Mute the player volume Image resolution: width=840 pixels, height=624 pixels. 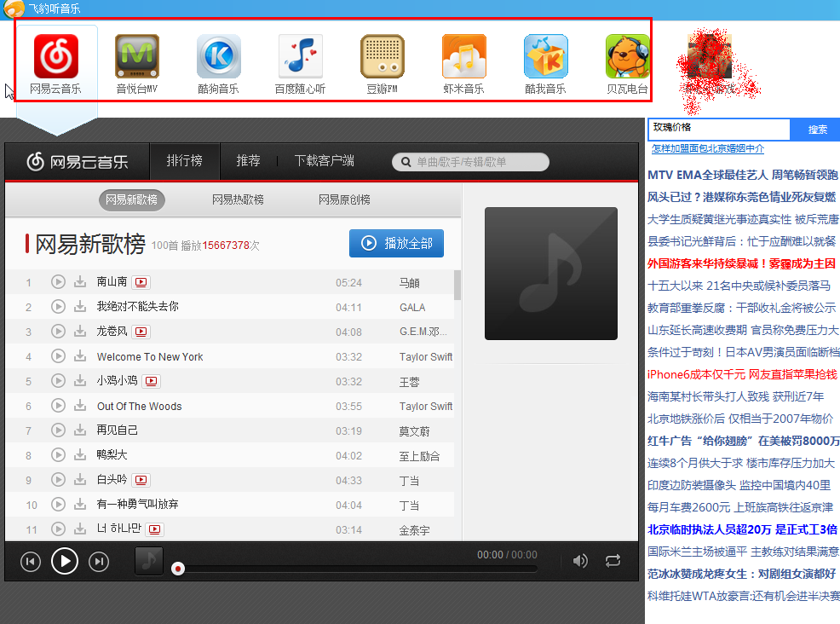pyautogui.click(x=580, y=561)
